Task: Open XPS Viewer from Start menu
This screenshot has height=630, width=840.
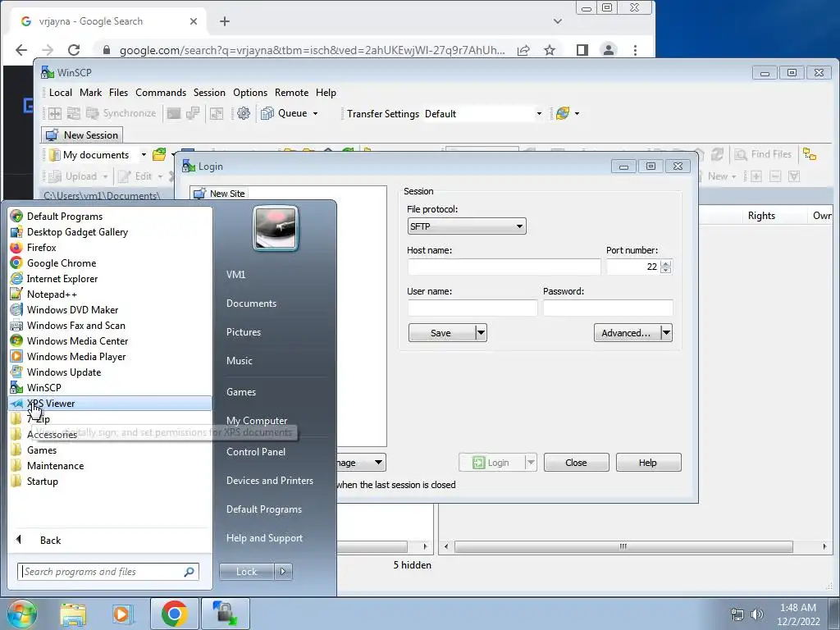Action: click(111, 404)
